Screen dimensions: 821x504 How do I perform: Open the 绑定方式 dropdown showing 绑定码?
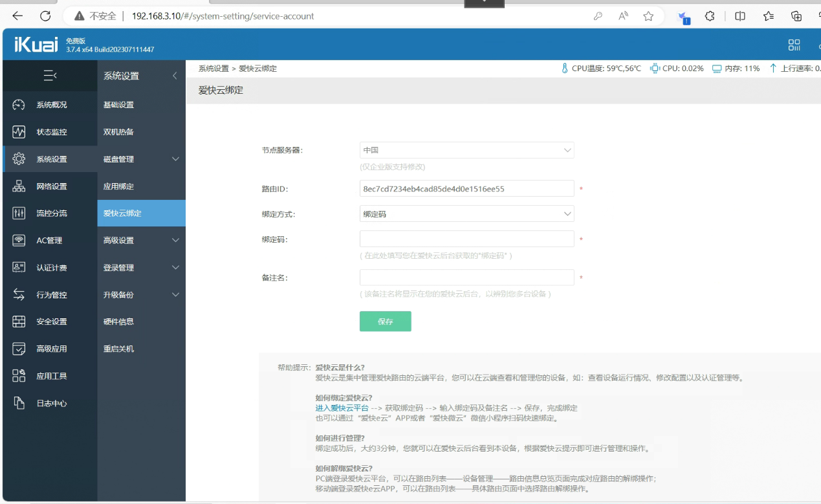pyautogui.click(x=466, y=214)
